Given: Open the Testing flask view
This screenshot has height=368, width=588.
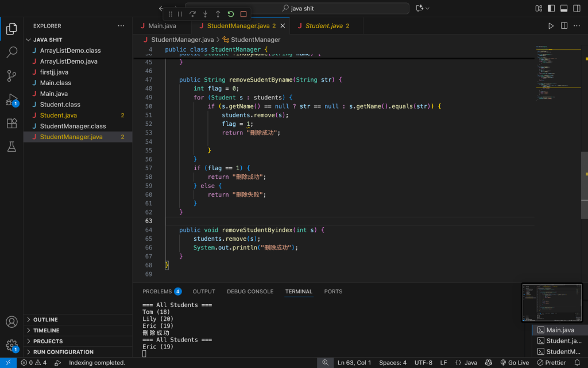Looking at the screenshot, I should [x=11, y=147].
